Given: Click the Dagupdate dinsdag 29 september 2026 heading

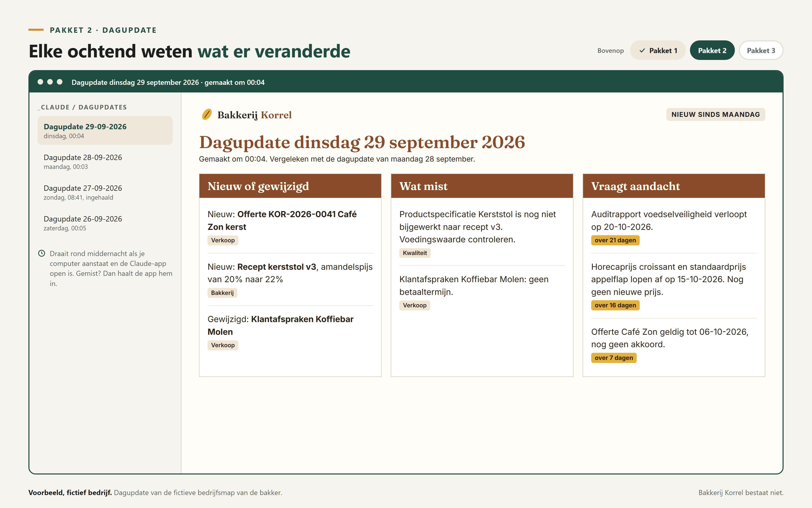Looking at the screenshot, I should point(362,142).
